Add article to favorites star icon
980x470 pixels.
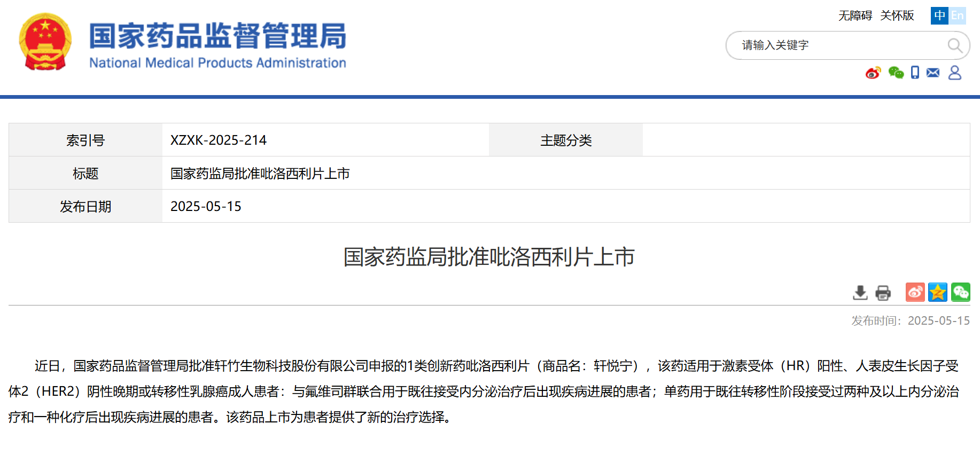[938, 292]
